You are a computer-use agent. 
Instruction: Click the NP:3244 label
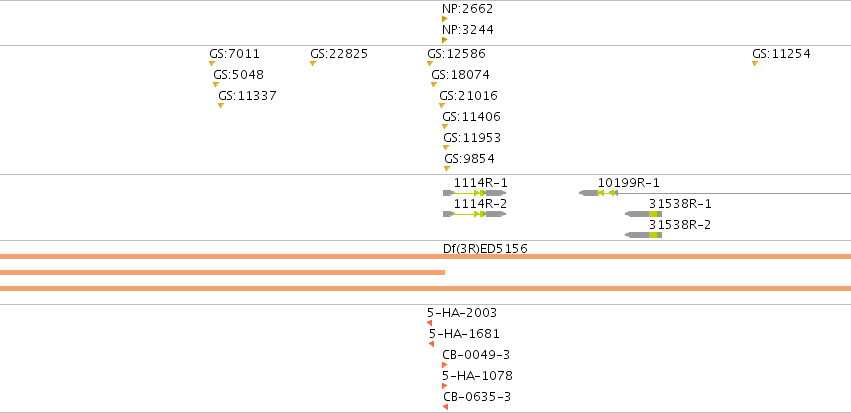[468, 30]
